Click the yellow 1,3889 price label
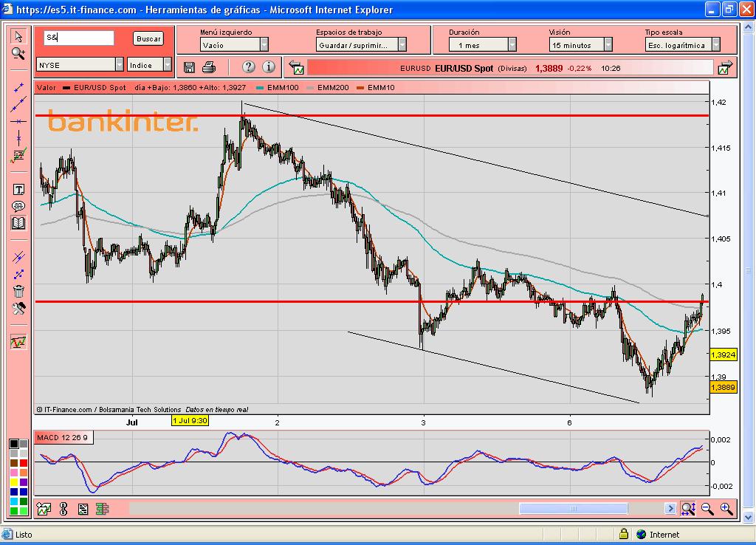Viewport: 756px width, 545px height. [x=724, y=387]
